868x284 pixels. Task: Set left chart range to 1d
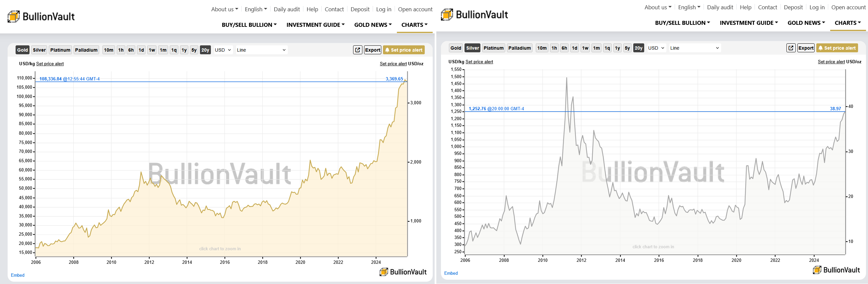tap(141, 50)
